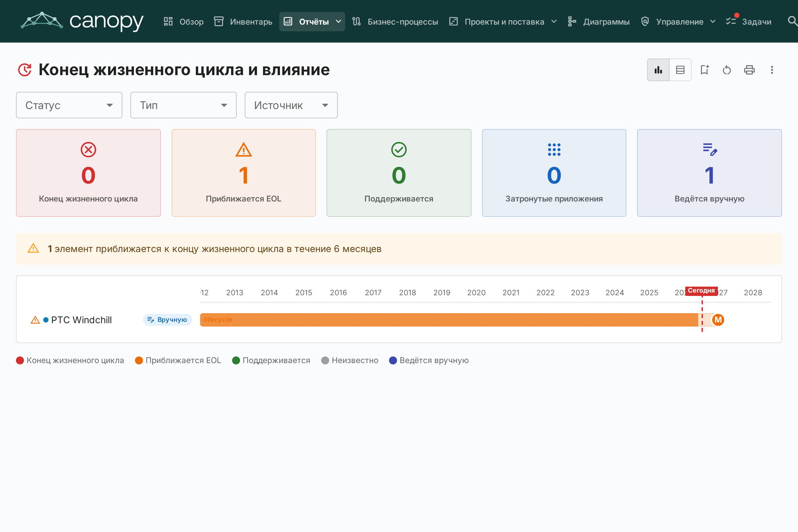The height and width of the screenshot is (532, 798).
Task: Open the Источник filter dropdown
Action: pyautogui.click(x=291, y=105)
